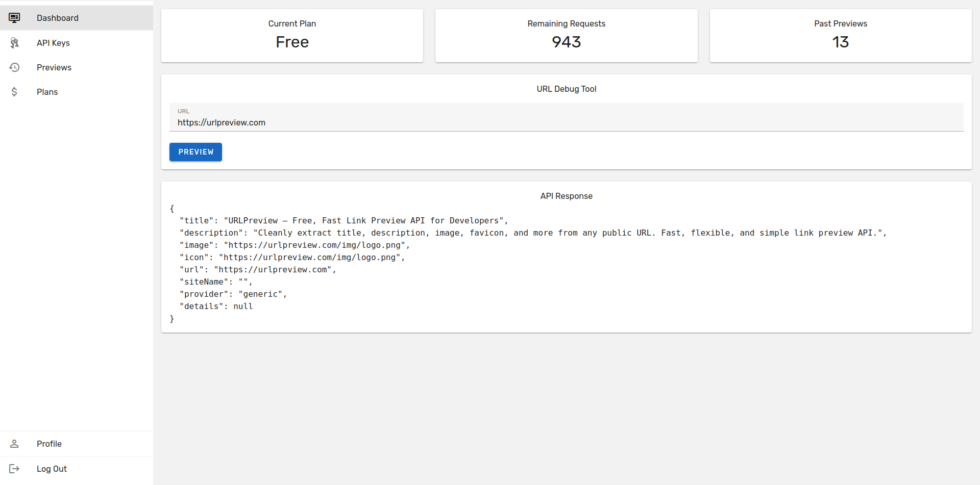The height and width of the screenshot is (485, 980).
Task: Click the "description" line in JSON response
Action: [533, 233]
